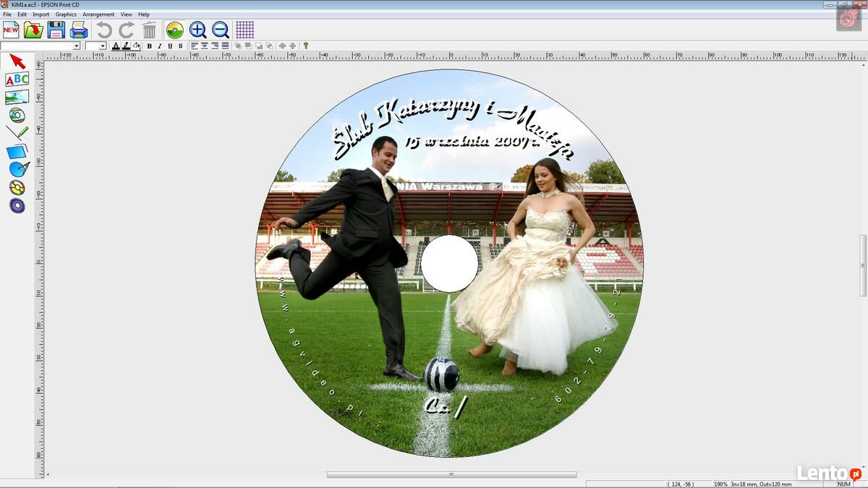Print the CD label using the printer icon

click(79, 30)
